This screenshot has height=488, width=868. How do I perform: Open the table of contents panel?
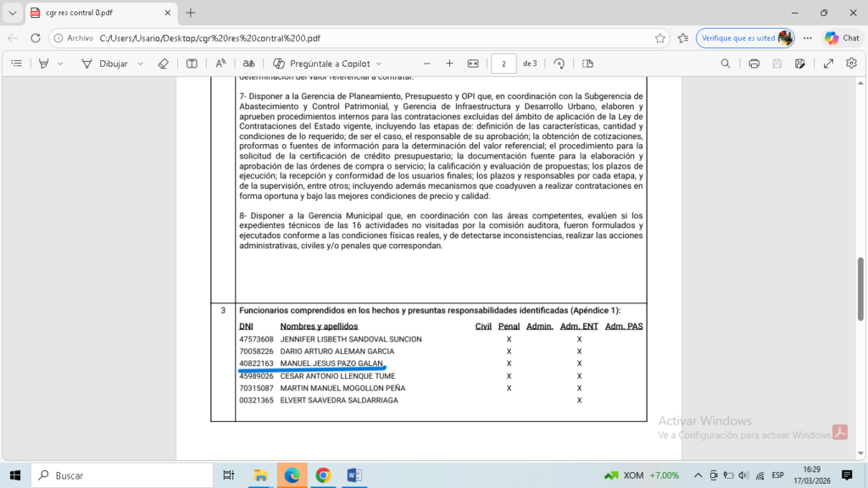(x=16, y=64)
